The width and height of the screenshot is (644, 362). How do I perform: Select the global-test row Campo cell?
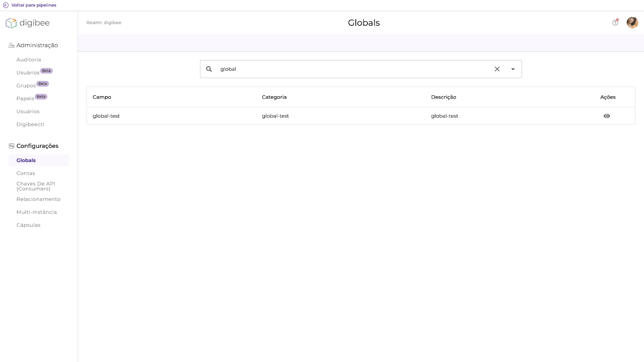[x=106, y=116]
